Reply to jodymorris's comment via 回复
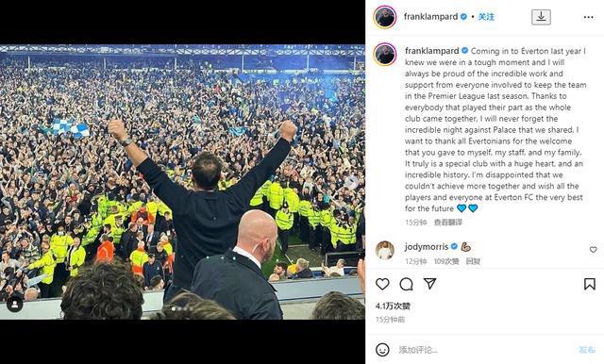 click(x=473, y=261)
